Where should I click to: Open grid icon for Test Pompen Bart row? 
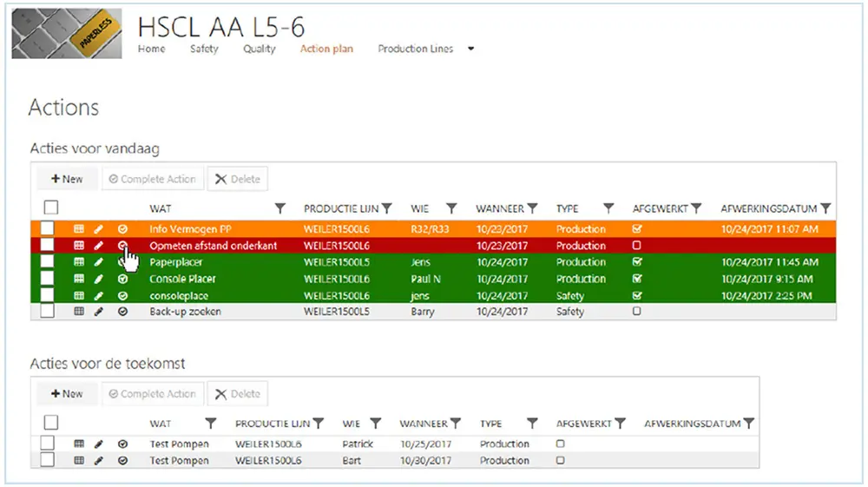(x=79, y=460)
